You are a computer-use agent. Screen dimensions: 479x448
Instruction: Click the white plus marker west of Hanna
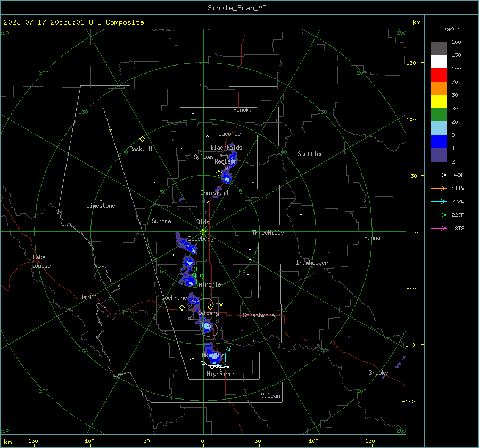click(301, 214)
